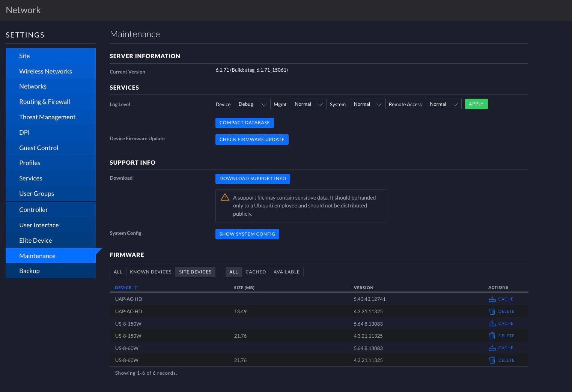Click trash icon for UAP-AC-HD firmware 4.3.21.11325
The image size is (572, 392).
pos(492,311)
